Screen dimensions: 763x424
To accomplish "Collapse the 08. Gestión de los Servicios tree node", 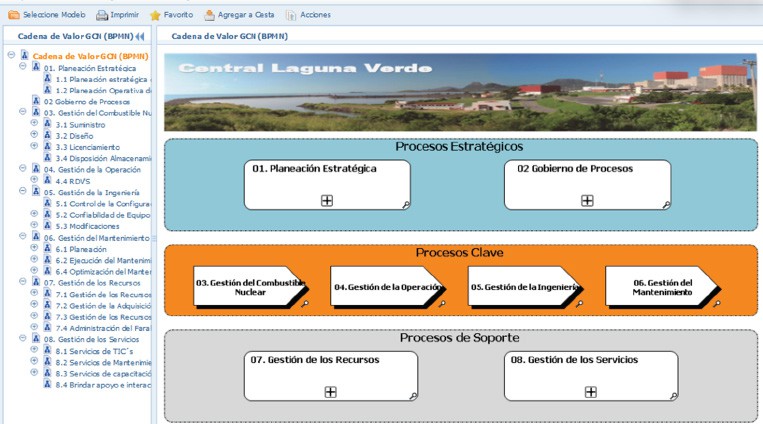I will (23, 339).
